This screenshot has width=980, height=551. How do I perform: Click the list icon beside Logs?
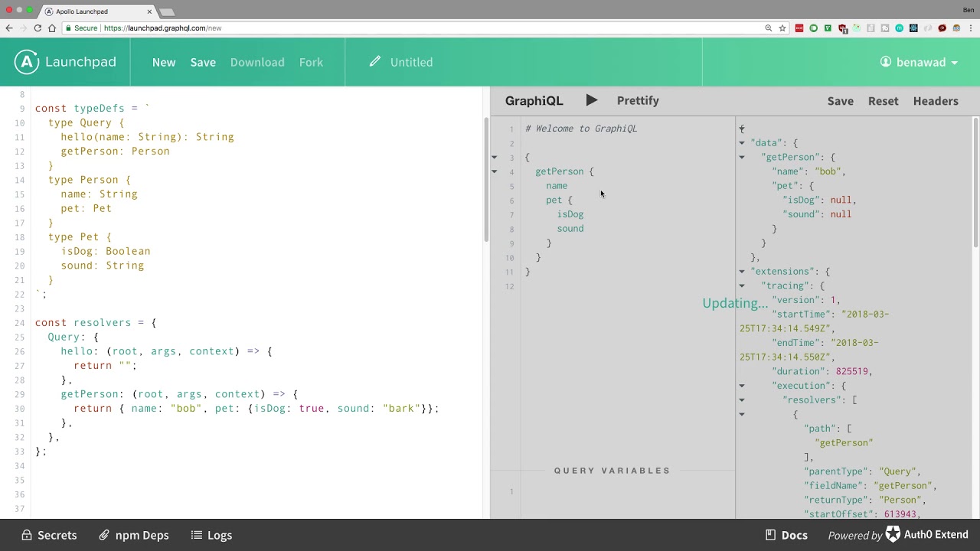click(197, 535)
